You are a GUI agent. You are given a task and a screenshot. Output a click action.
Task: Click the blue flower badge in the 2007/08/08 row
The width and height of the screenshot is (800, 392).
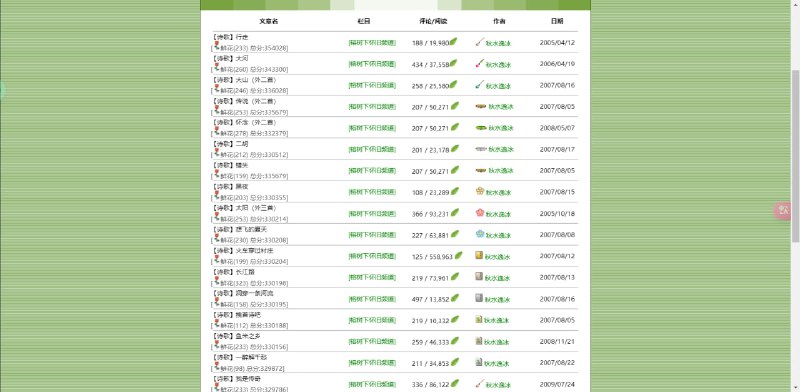(480, 234)
